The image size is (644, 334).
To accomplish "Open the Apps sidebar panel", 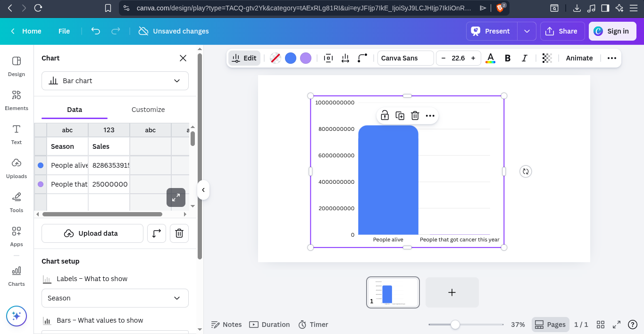I will [x=17, y=236].
